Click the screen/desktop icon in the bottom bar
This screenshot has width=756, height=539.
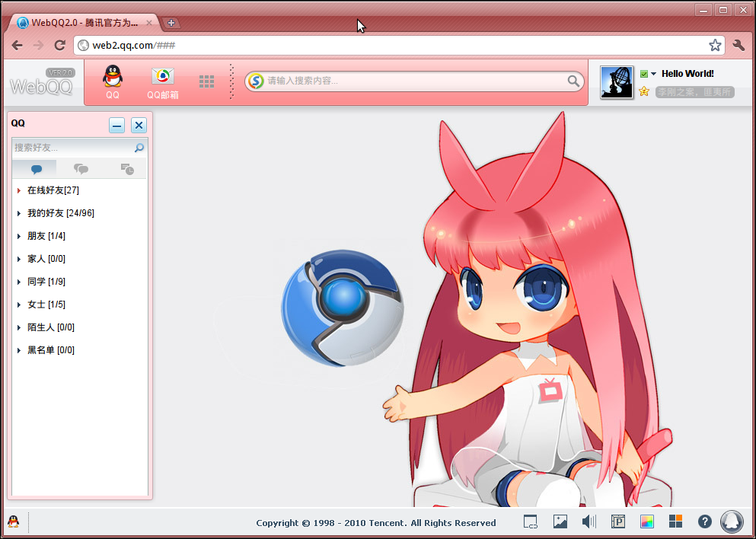pos(531,521)
